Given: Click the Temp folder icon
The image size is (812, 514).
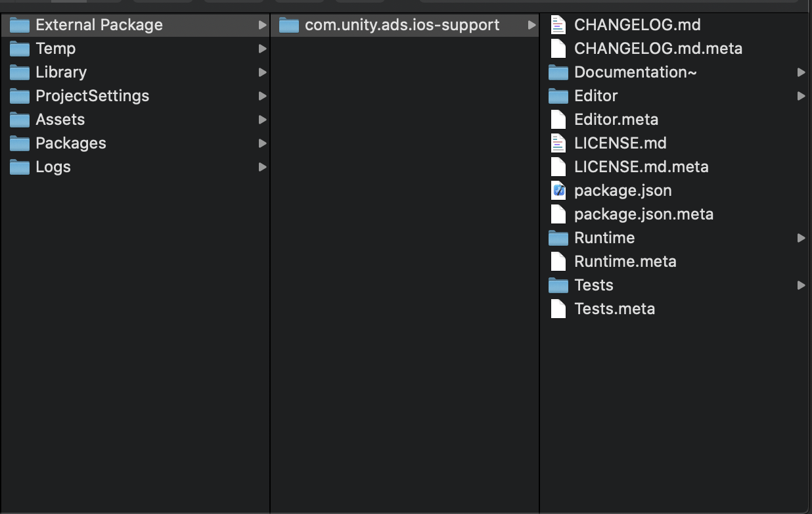Looking at the screenshot, I should click(x=20, y=49).
